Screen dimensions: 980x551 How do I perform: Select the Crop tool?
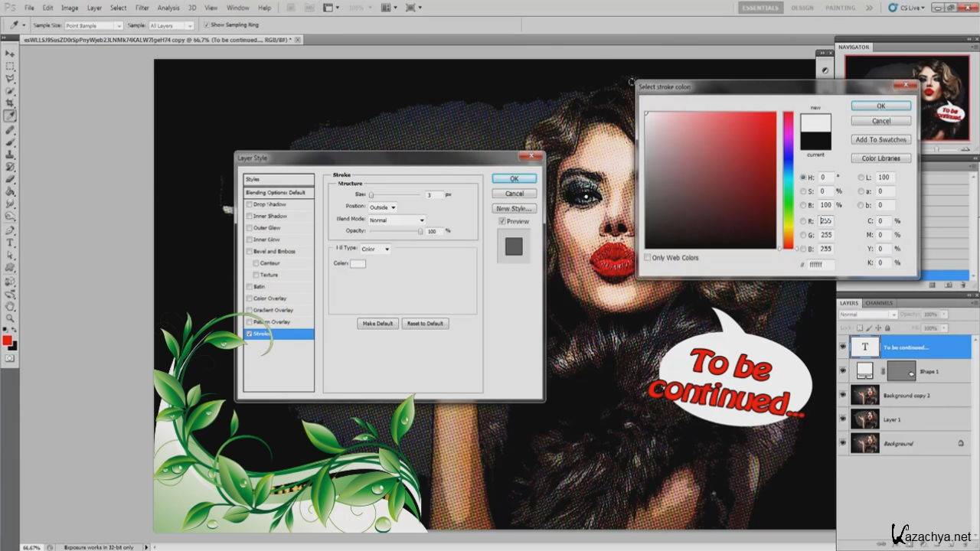click(x=10, y=103)
